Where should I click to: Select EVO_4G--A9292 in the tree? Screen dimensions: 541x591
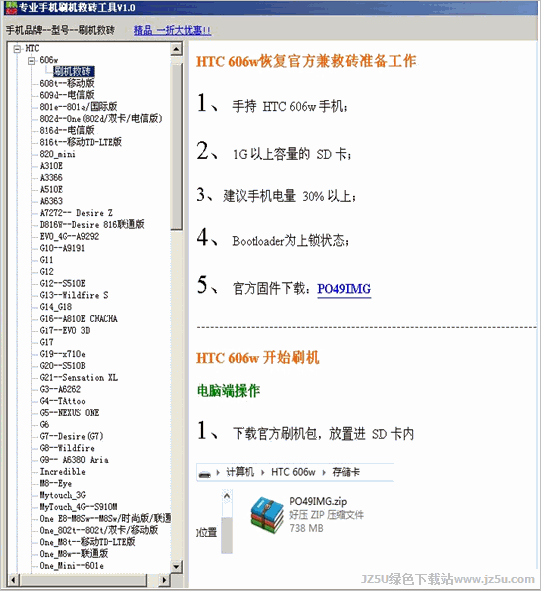pos(69,237)
